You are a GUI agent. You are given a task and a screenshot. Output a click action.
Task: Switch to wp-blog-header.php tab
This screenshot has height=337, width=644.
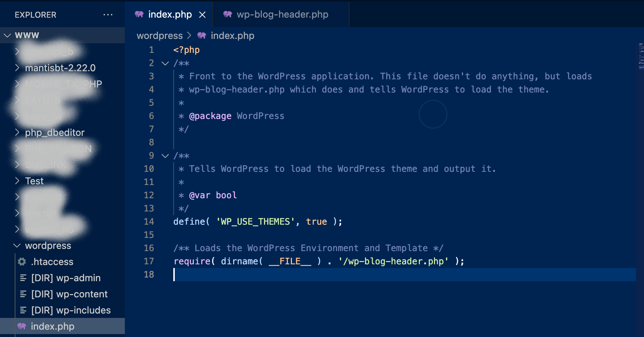click(281, 14)
